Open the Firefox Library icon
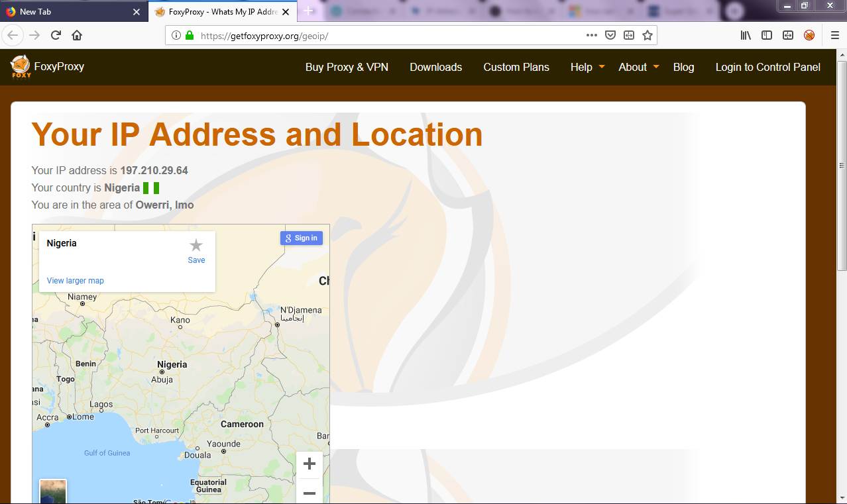The height and width of the screenshot is (504, 847). tap(746, 35)
